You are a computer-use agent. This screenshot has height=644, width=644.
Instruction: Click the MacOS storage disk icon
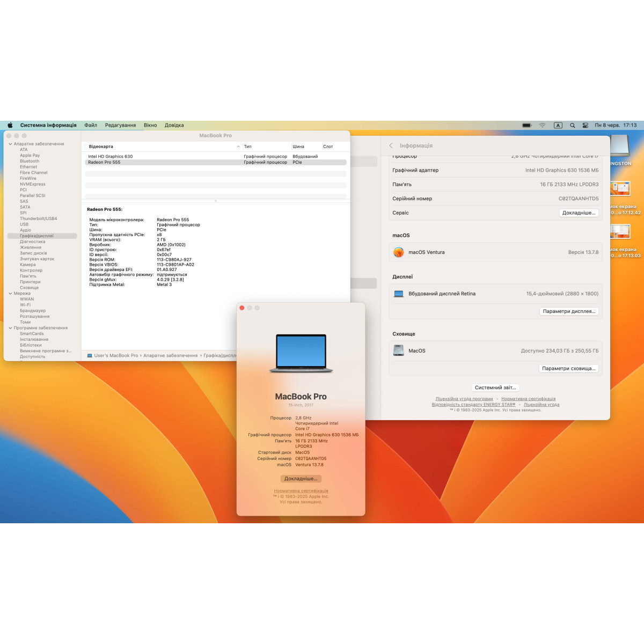pos(399,350)
